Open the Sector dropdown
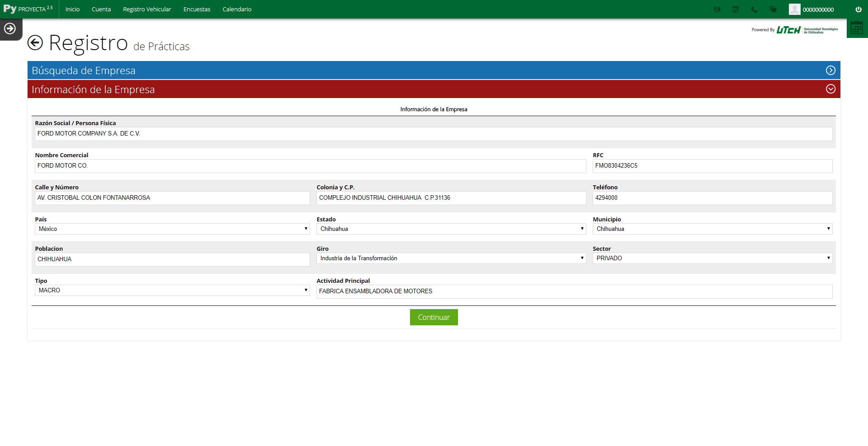The width and height of the screenshot is (868, 446). [x=712, y=258]
